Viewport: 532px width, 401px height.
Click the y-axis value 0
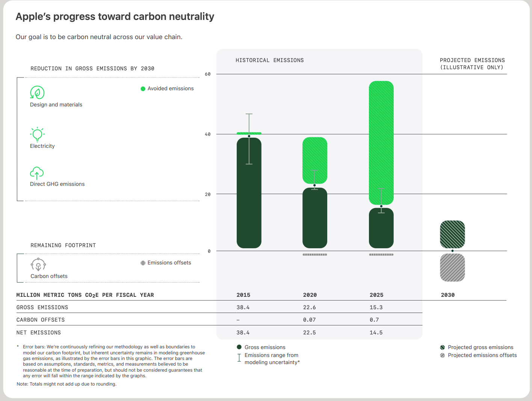[209, 251]
